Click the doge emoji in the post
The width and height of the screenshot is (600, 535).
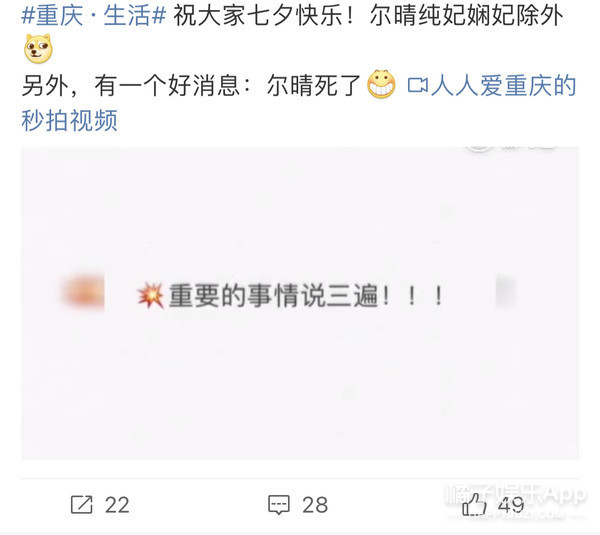click(x=38, y=49)
